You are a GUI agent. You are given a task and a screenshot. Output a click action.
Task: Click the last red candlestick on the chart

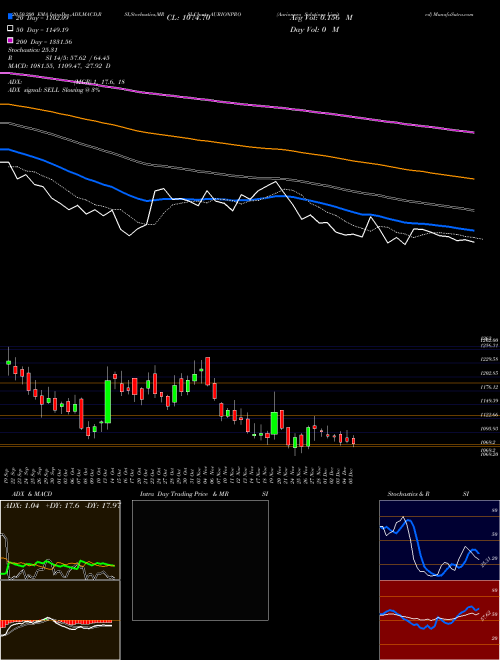pos(354,441)
